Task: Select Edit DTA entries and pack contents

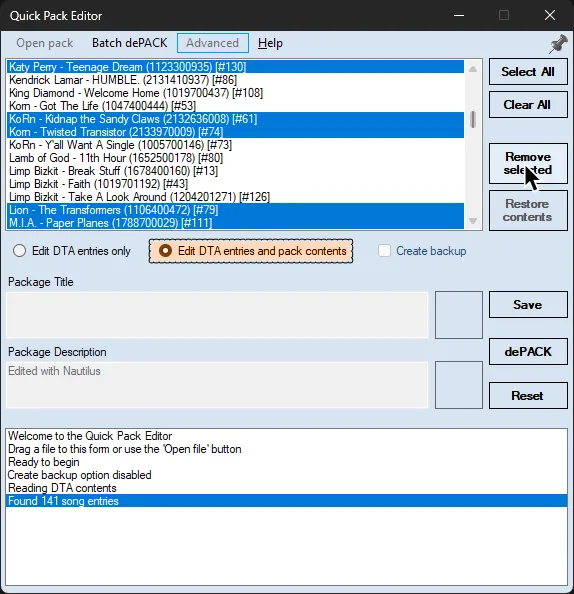Action: (x=251, y=251)
